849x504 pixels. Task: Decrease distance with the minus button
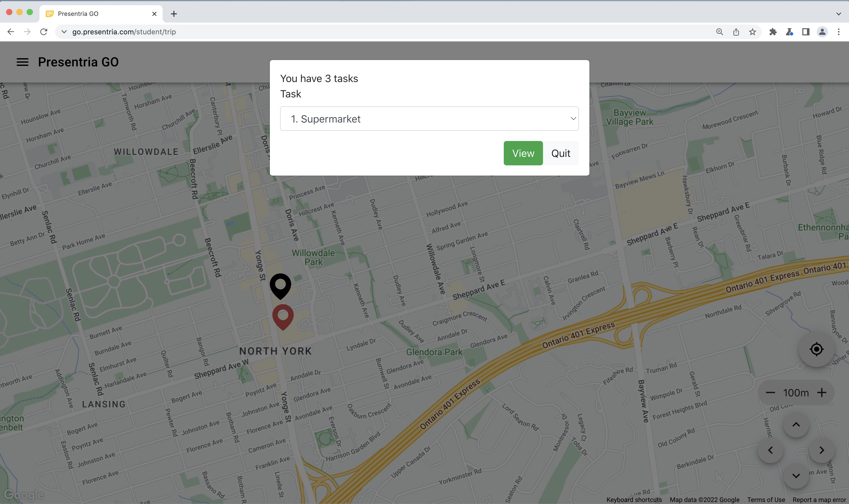(x=770, y=392)
